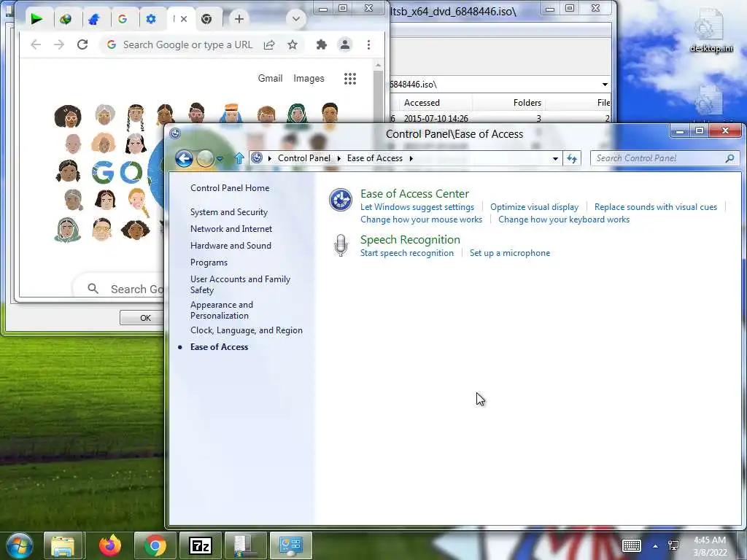Click Let Windows suggest settings

pos(417,207)
